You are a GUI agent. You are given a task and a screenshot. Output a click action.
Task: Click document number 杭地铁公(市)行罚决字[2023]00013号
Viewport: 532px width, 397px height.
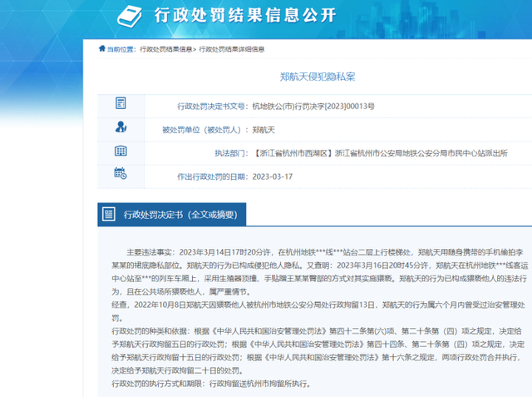(313, 107)
